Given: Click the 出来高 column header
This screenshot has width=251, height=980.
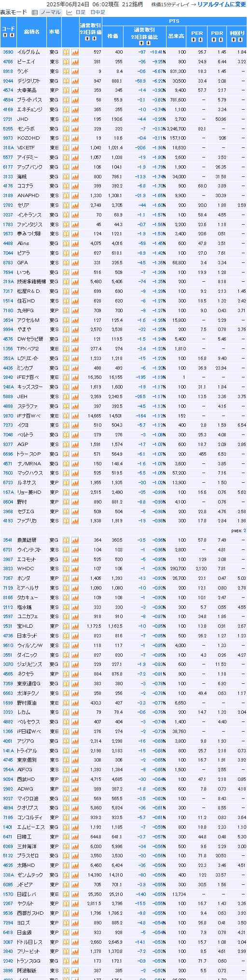Looking at the screenshot, I should click(x=176, y=36).
